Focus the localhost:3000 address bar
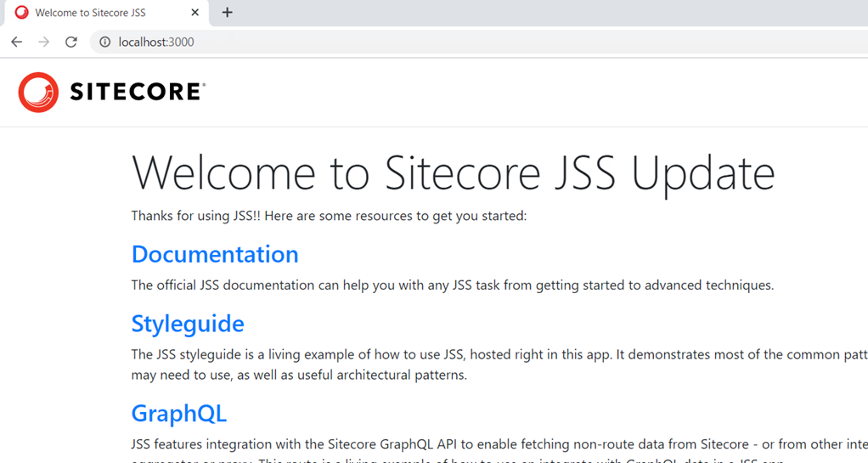 click(479, 42)
